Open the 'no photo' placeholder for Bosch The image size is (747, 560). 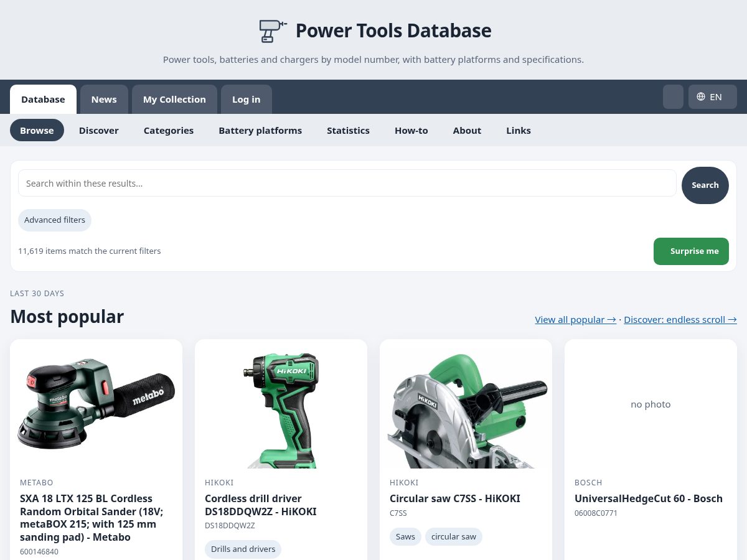click(651, 404)
